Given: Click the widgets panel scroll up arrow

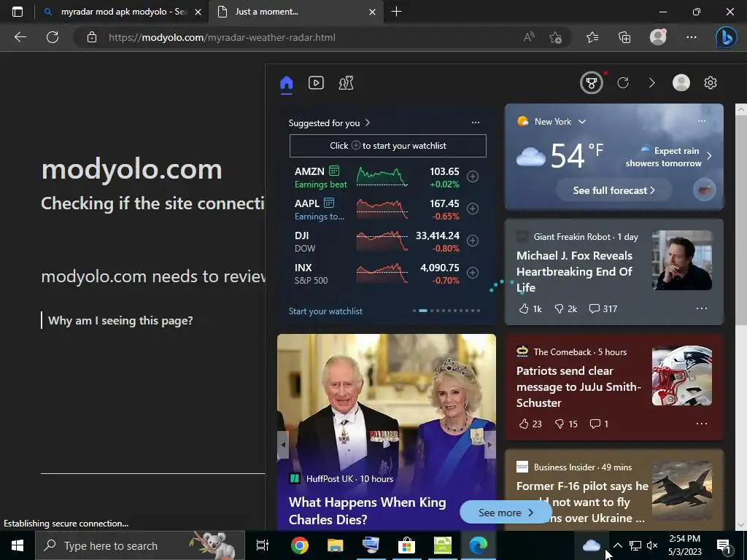Looking at the screenshot, I should pos(741,109).
